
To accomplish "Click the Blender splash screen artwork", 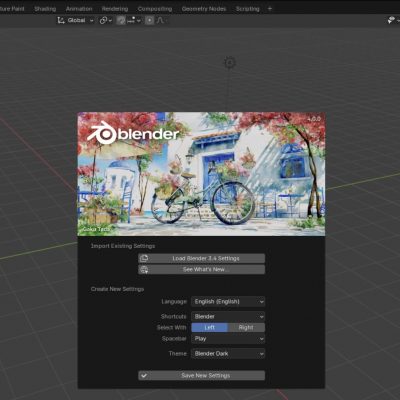I will tap(201, 174).
